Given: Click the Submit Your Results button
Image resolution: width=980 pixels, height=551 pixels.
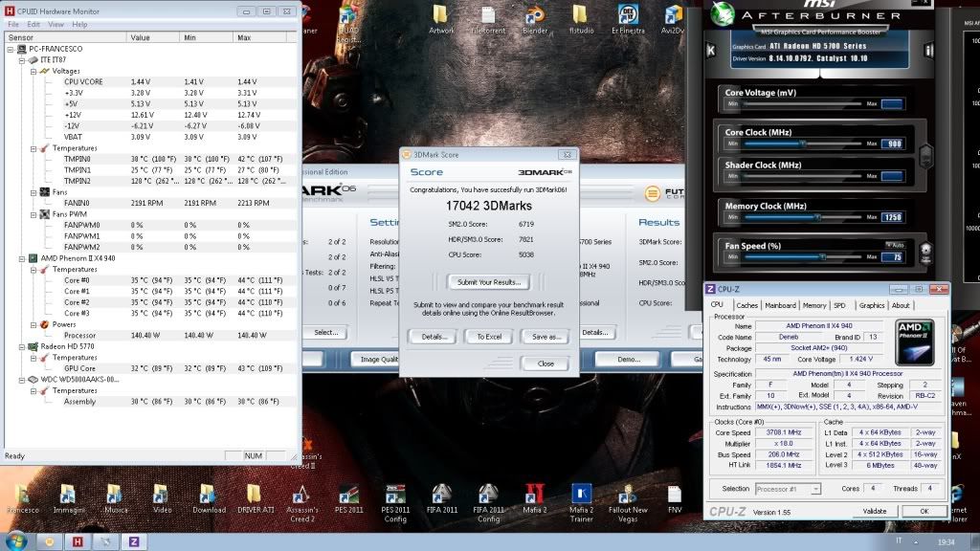Looking at the screenshot, I should pos(489,282).
